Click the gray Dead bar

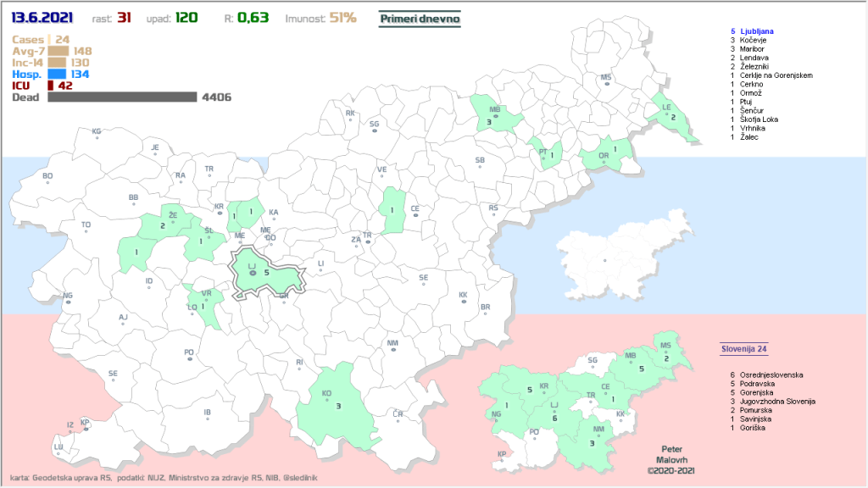(122, 97)
